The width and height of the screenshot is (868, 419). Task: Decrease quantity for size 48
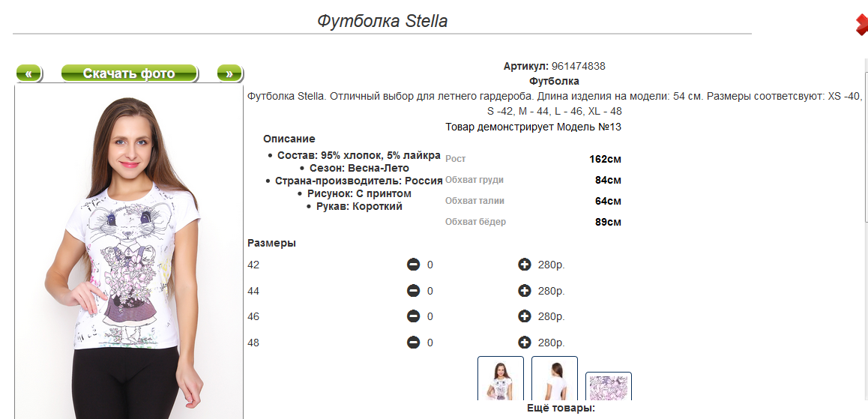[x=413, y=342]
